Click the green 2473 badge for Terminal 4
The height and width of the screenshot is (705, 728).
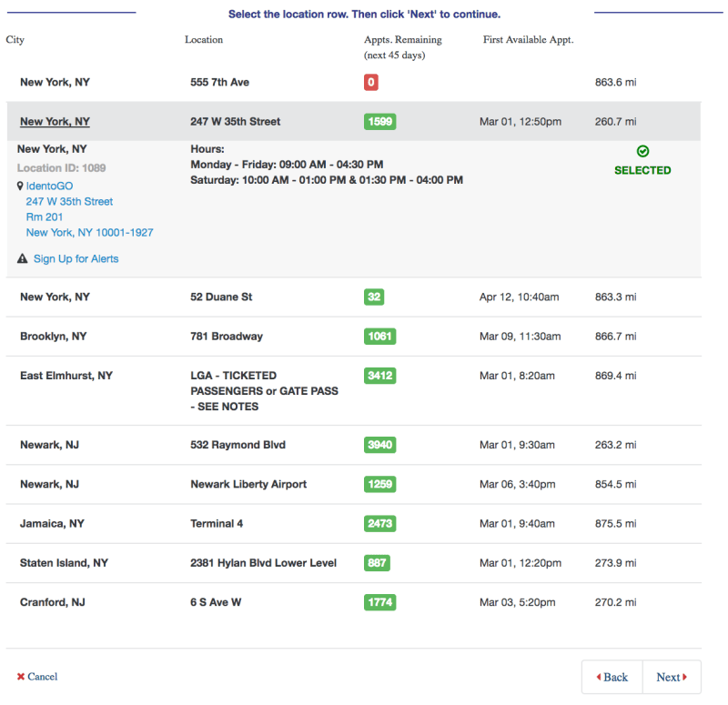(379, 524)
